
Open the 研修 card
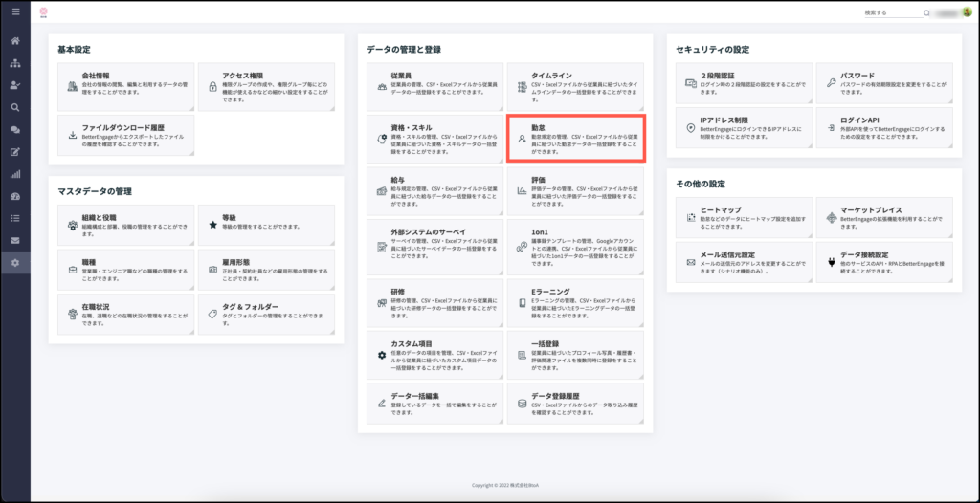(x=435, y=303)
